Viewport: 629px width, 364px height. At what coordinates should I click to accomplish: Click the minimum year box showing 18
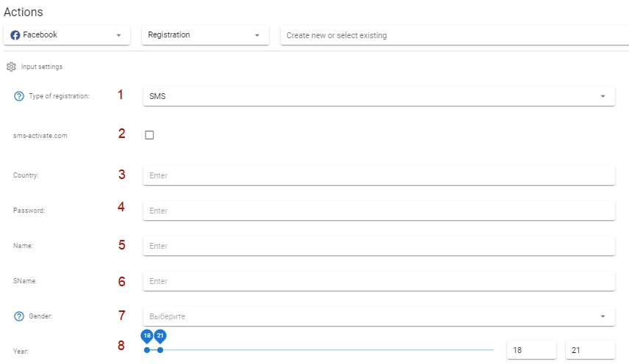tap(531, 350)
